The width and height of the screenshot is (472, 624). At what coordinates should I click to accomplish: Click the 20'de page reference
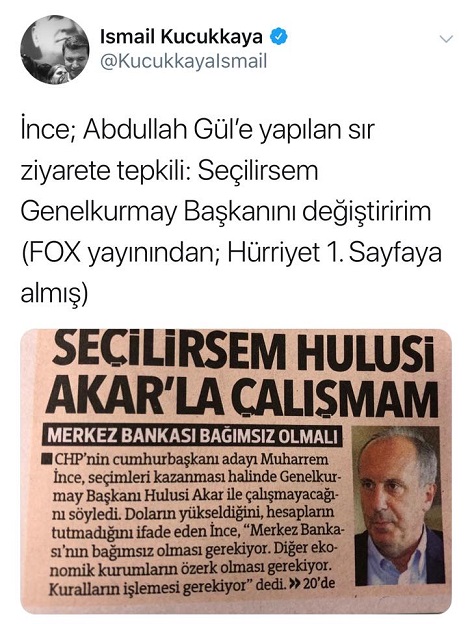tap(319, 585)
